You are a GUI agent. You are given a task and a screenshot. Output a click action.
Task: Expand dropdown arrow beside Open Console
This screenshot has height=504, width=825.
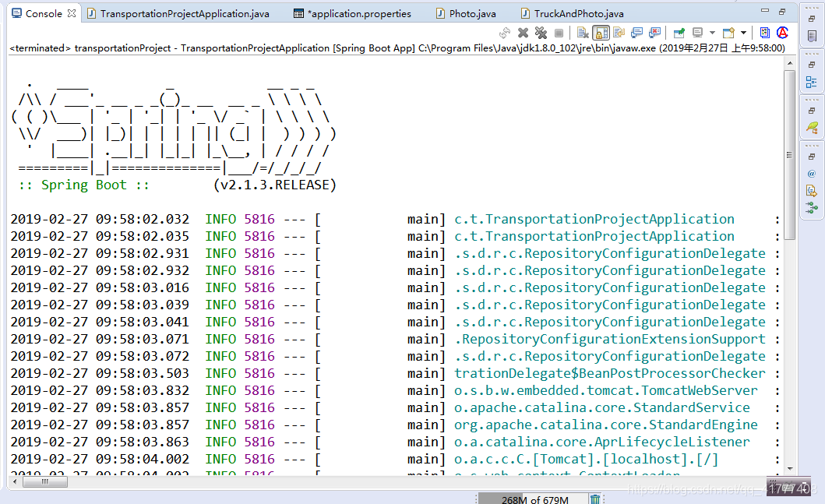[x=743, y=33]
